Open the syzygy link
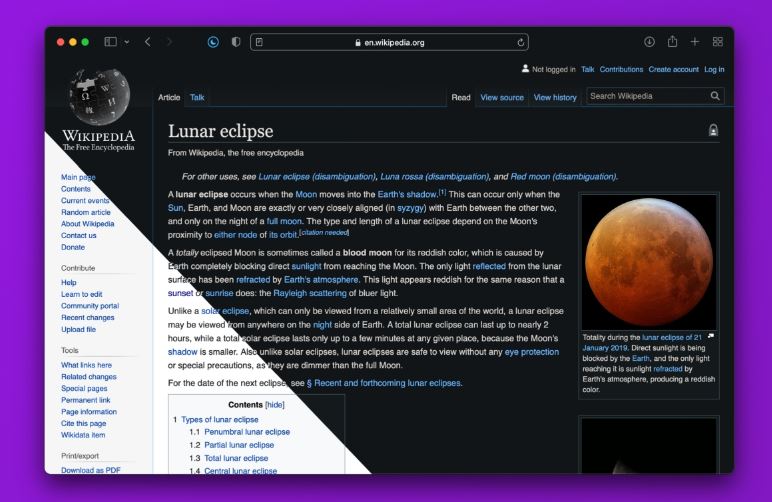This screenshot has width=772, height=502. click(411, 208)
